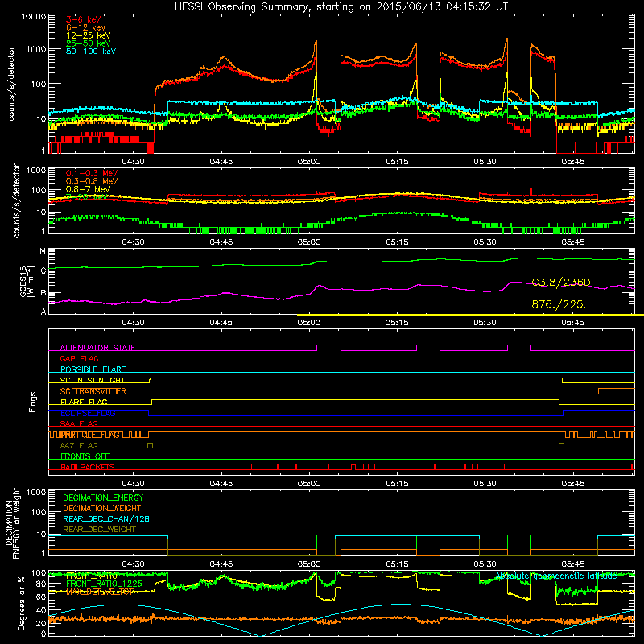The image size is (644, 644).
Task: Select the POSSIBLE_FLARE label
Action: [x=93, y=369]
